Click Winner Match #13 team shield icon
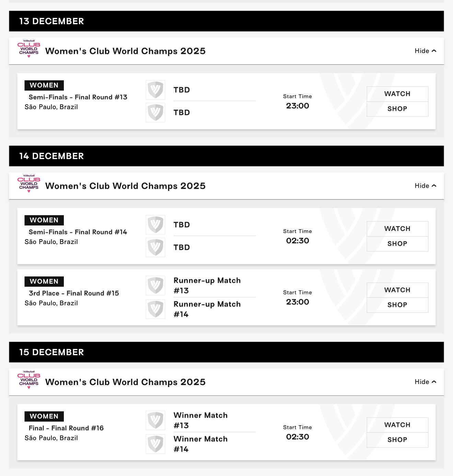The width and height of the screenshot is (453, 476). point(155,420)
